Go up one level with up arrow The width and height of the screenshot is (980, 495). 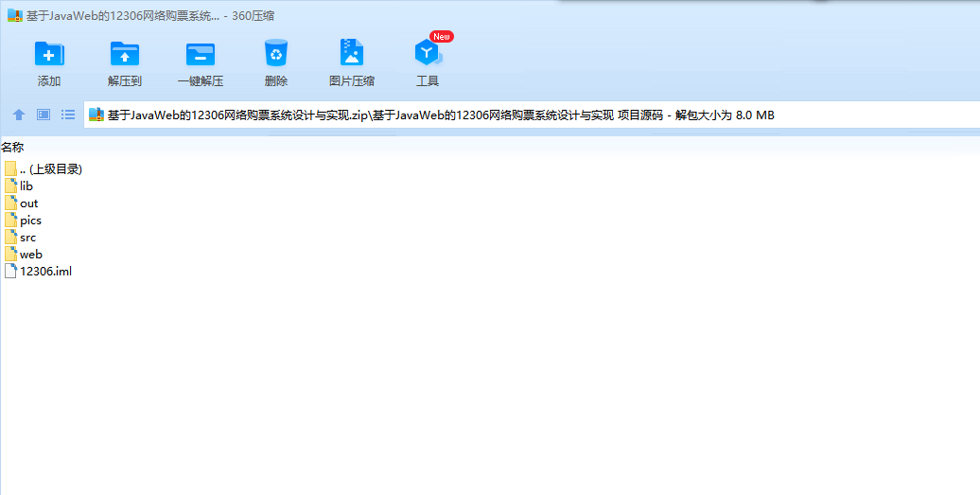coord(19,115)
